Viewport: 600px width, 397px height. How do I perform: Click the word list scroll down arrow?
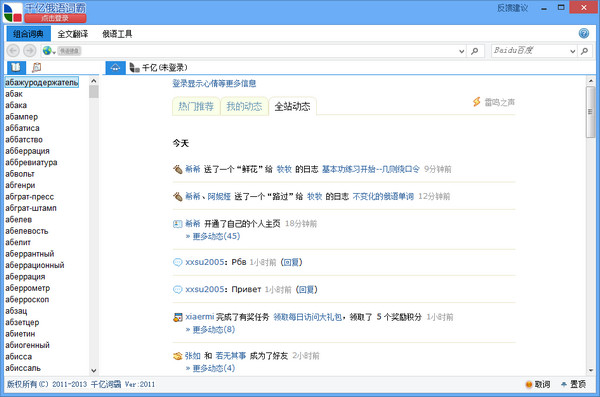[x=94, y=370]
